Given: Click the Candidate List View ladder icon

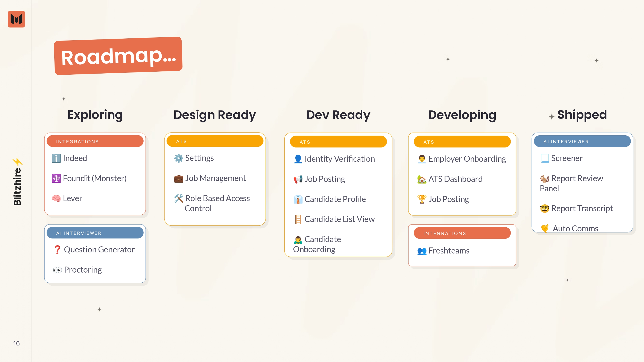Looking at the screenshot, I should pos(298,219).
